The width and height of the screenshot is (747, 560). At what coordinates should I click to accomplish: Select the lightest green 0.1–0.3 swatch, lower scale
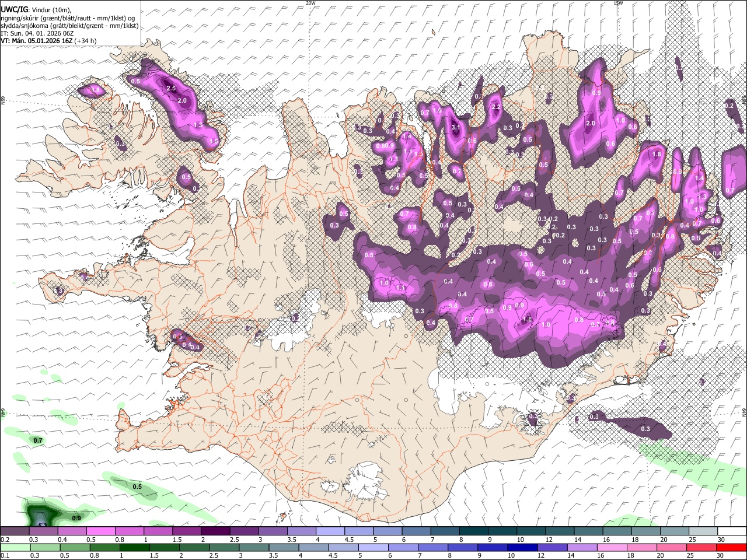point(15,548)
